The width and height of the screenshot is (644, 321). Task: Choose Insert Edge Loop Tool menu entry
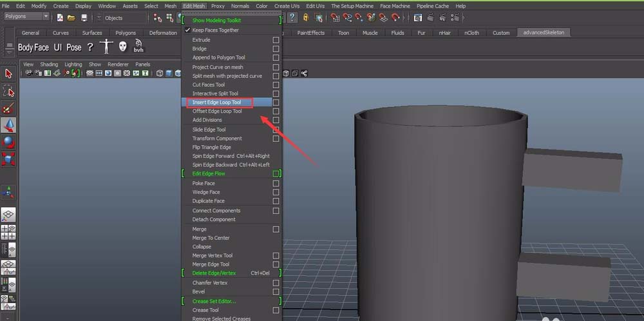pos(216,102)
